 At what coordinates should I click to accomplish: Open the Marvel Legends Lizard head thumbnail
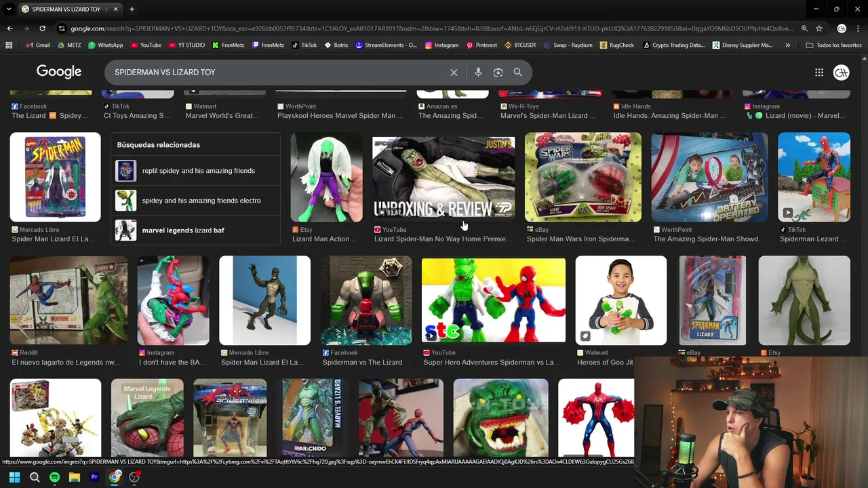[x=147, y=418]
